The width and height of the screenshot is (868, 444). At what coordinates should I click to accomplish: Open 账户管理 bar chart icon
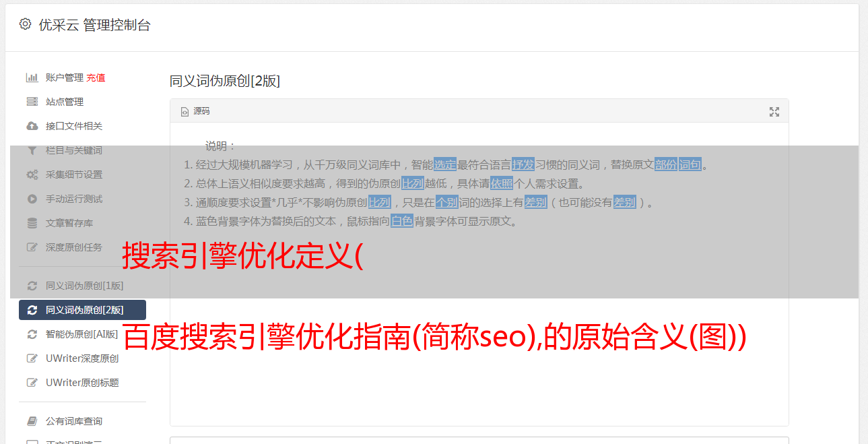[32, 77]
